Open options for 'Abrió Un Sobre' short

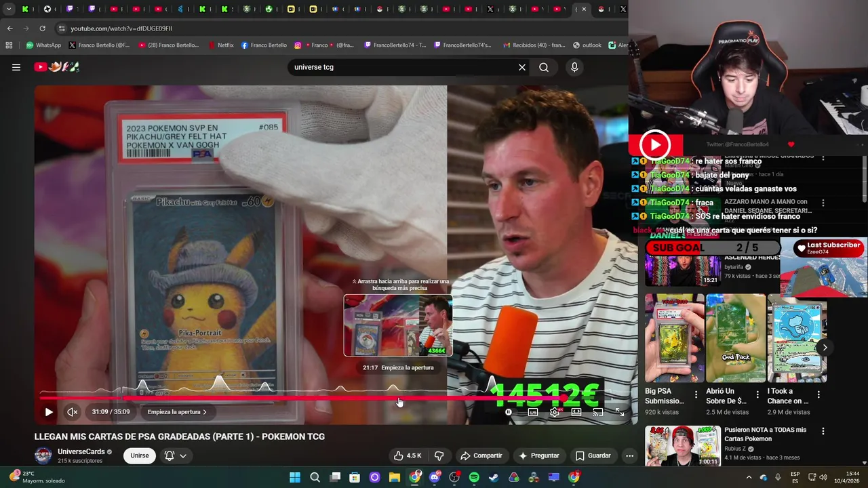point(757,394)
